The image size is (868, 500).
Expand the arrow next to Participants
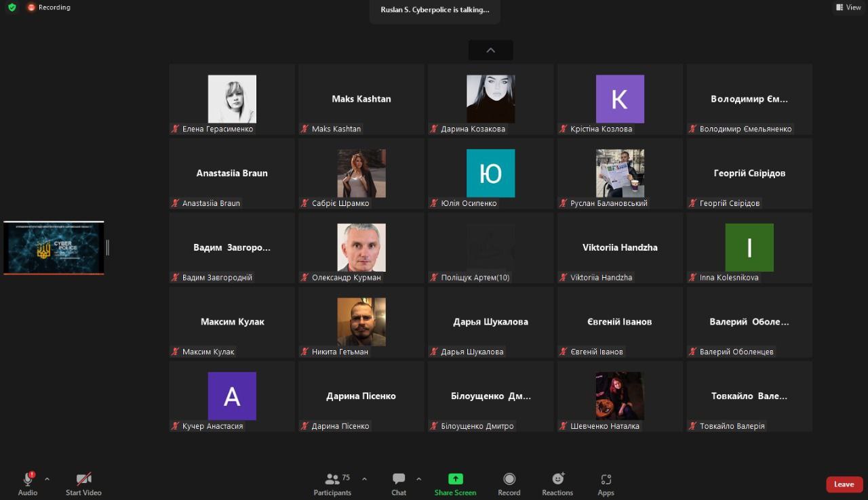point(364,479)
